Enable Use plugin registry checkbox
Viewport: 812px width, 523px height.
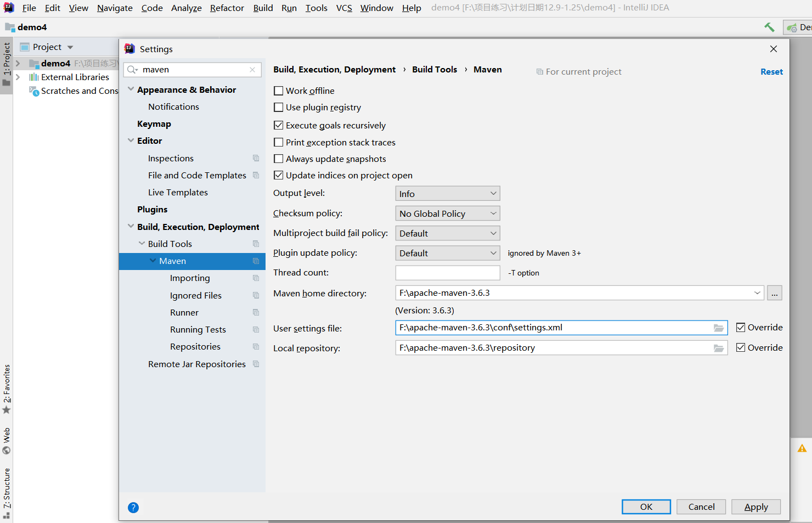(279, 107)
